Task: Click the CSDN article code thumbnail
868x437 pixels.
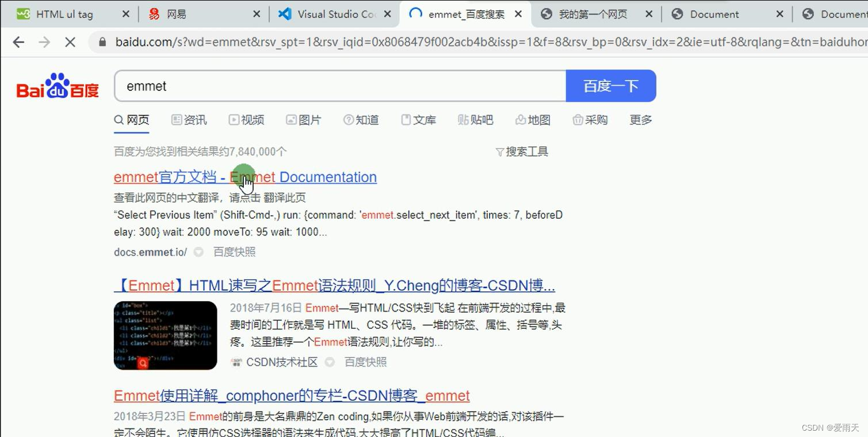Action: click(165, 336)
